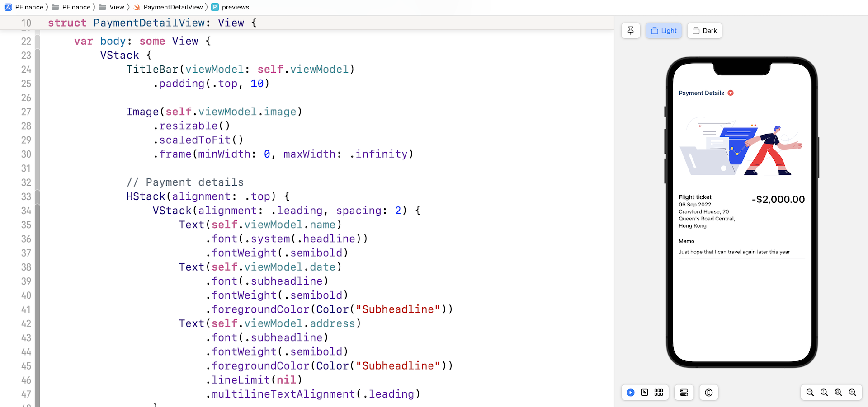868x407 pixels.
Task: Enable selectable preview mode arrow icon
Action: point(645,393)
